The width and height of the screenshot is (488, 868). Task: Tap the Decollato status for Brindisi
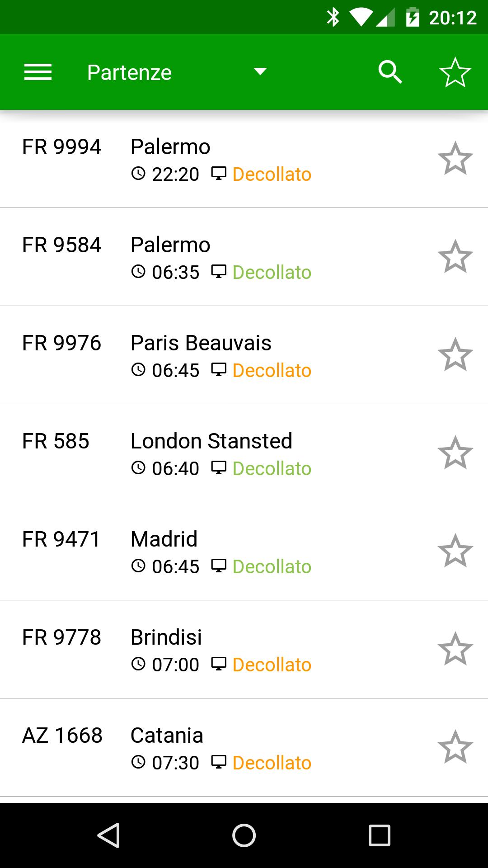pyautogui.click(x=272, y=665)
